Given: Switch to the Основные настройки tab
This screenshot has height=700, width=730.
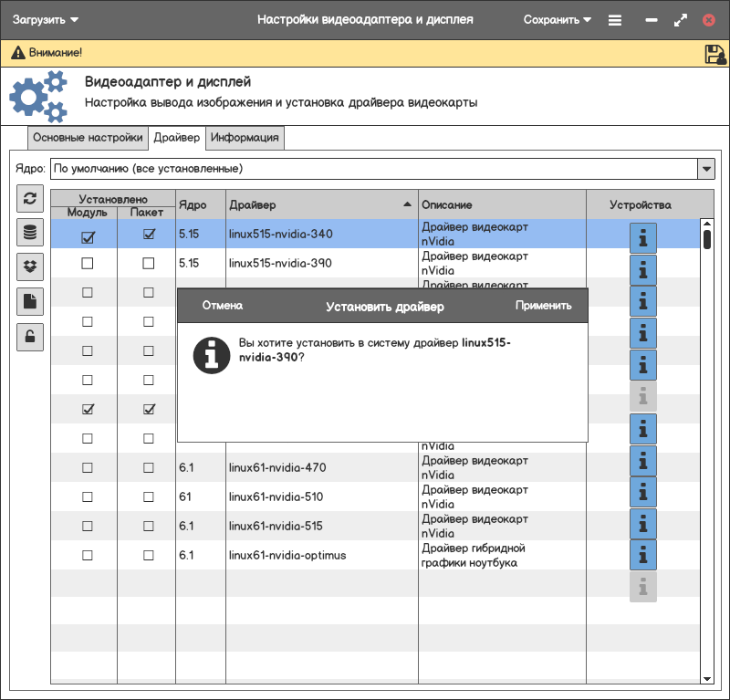Looking at the screenshot, I should (88, 138).
